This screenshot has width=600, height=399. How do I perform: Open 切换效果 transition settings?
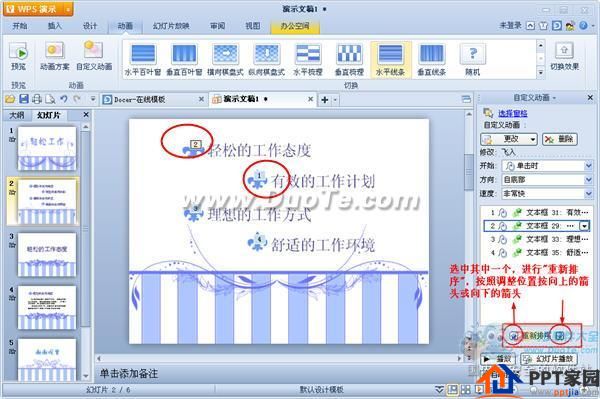(x=564, y=56)
